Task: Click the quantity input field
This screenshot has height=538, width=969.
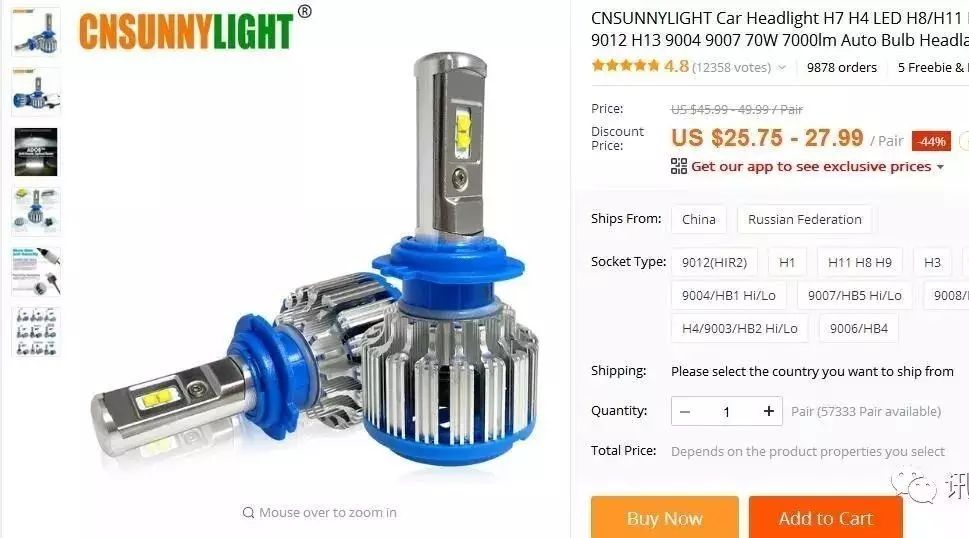Action: click(727, 411)
